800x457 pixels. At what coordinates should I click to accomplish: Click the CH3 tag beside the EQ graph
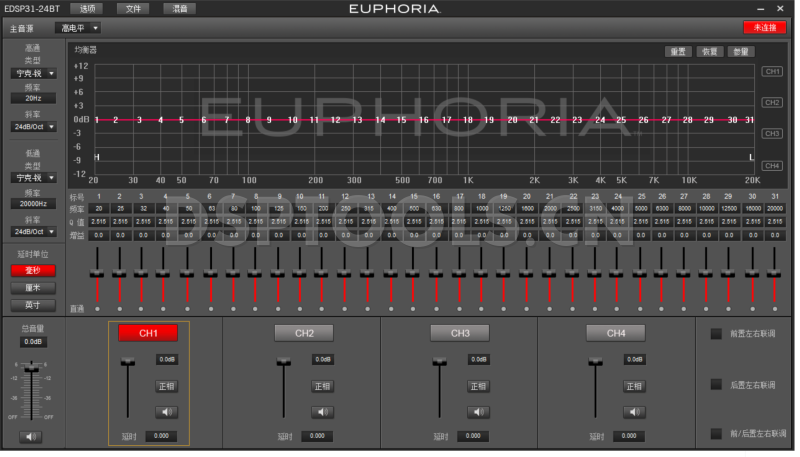[772, 133]
